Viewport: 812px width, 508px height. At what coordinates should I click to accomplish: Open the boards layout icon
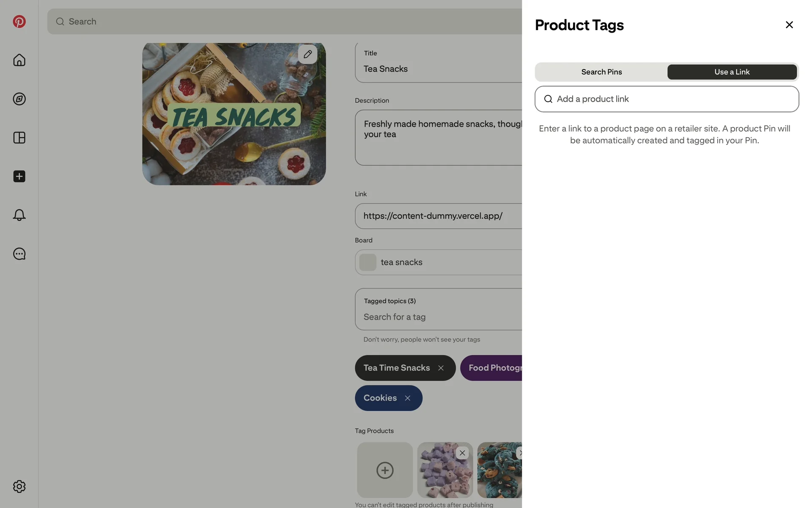[x=19, y=138]
